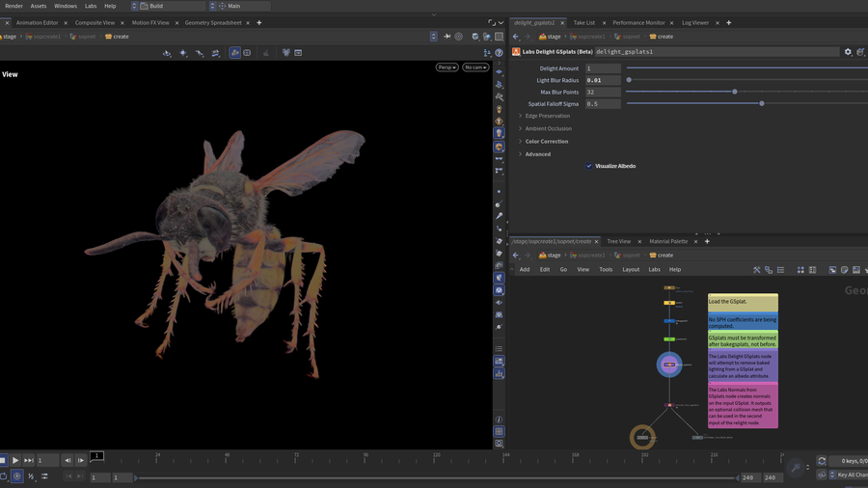
Task: Open the Main take dropdown
Action: coord(240,6)
